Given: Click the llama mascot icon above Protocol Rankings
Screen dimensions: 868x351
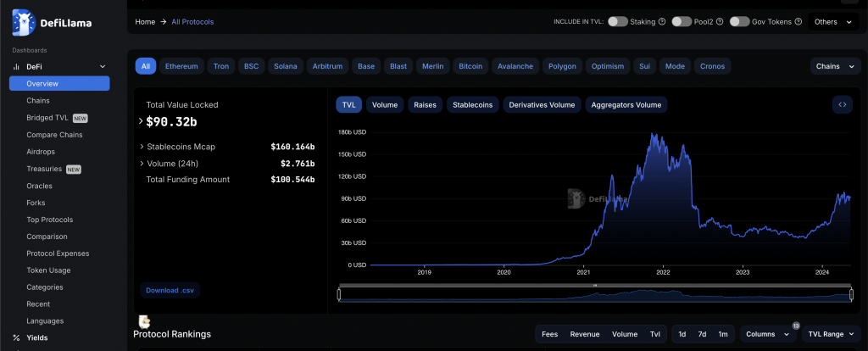Looking at the screenshot, I should coord(145,322).
